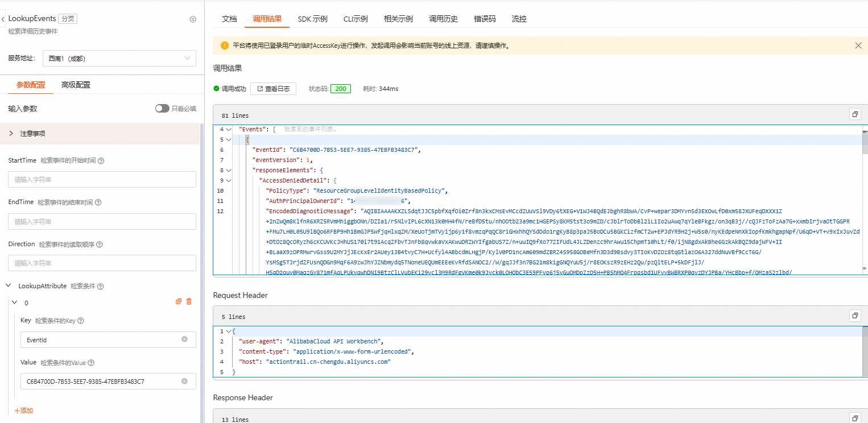Copy the 81-line call result code

pos(854,114)
